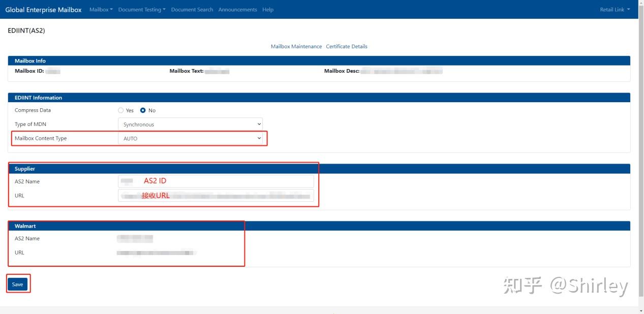This screenshot has width=644, height=314.
Task: Open the Mailbox dropdown menu
Action: point(101,9)
